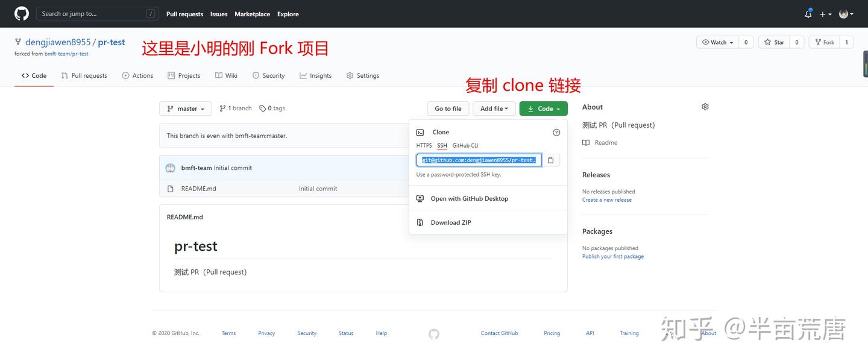Switch to the Wiki tab
The width and height of the screenshot is (868, 364).
(227, 75)
